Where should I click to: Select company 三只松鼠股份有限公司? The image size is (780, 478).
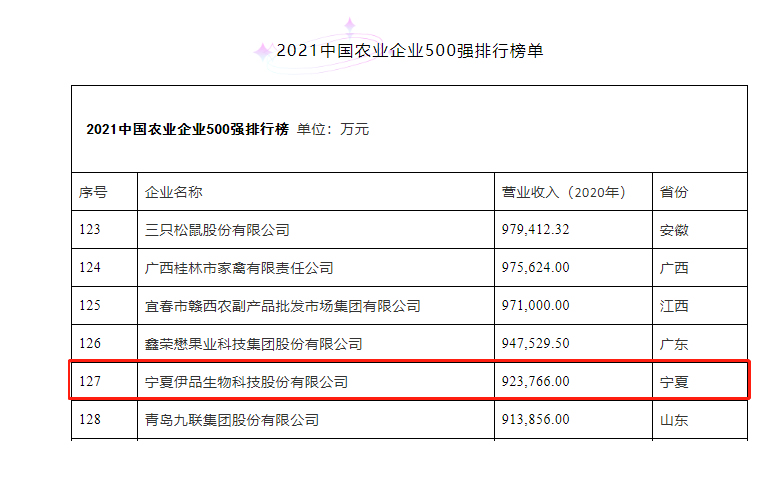(217, 230)
